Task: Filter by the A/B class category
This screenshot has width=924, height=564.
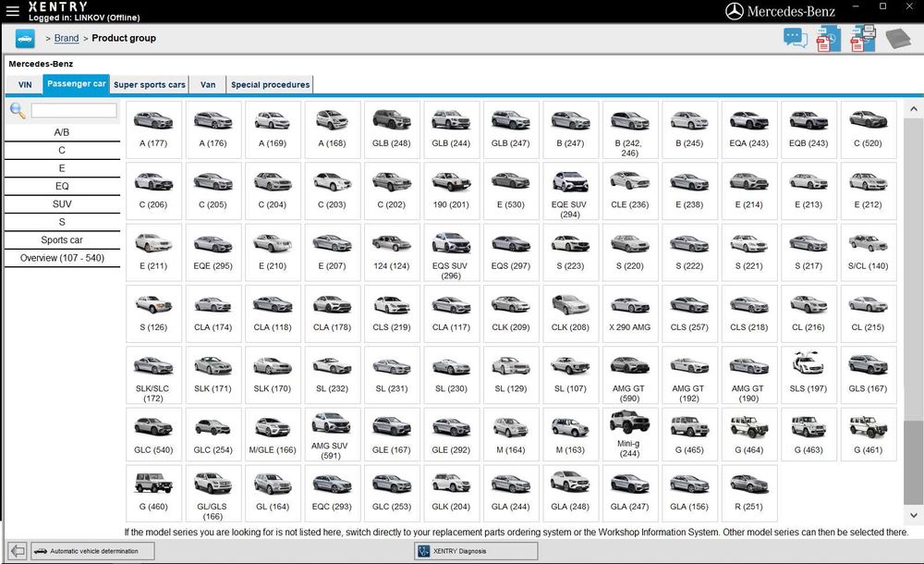Action: (62, 132)
